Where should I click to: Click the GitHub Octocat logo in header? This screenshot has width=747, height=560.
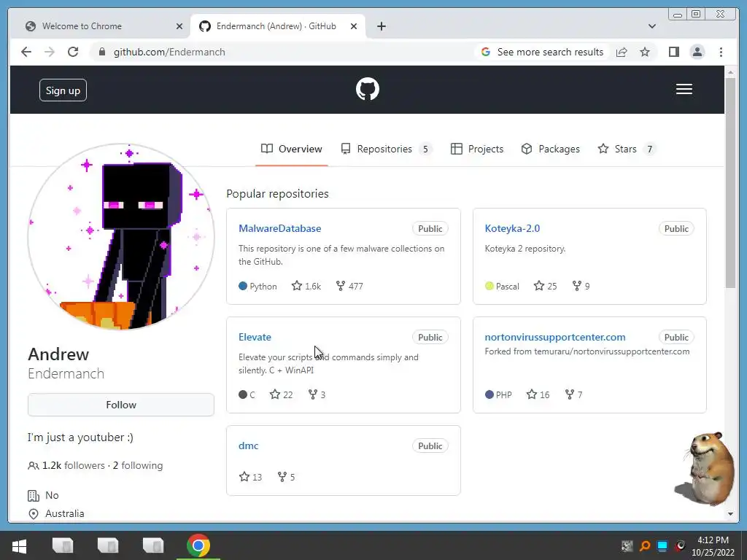tap(368, 89)
